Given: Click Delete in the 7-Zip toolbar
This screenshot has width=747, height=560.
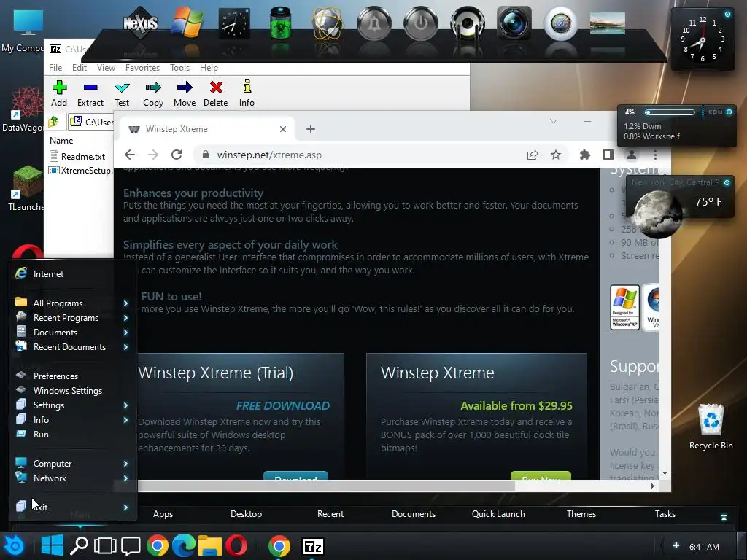Looking at the screenshot, I should point(216,94).
